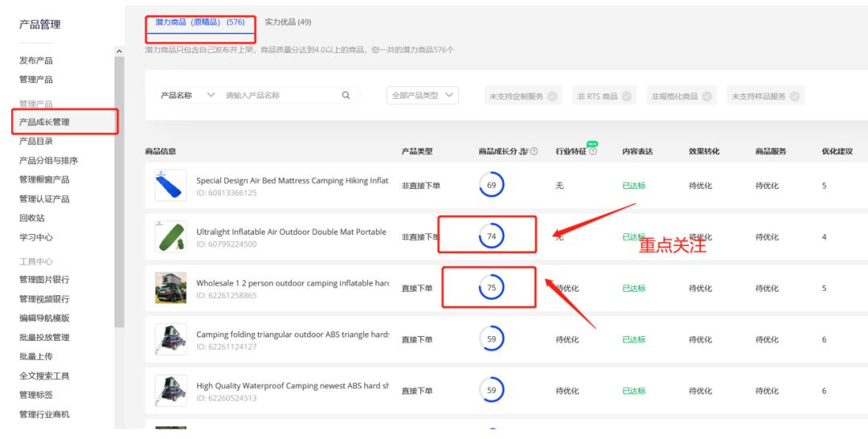Open Ultralight Inflatable Air Outdoor Double Mat product

291,232
